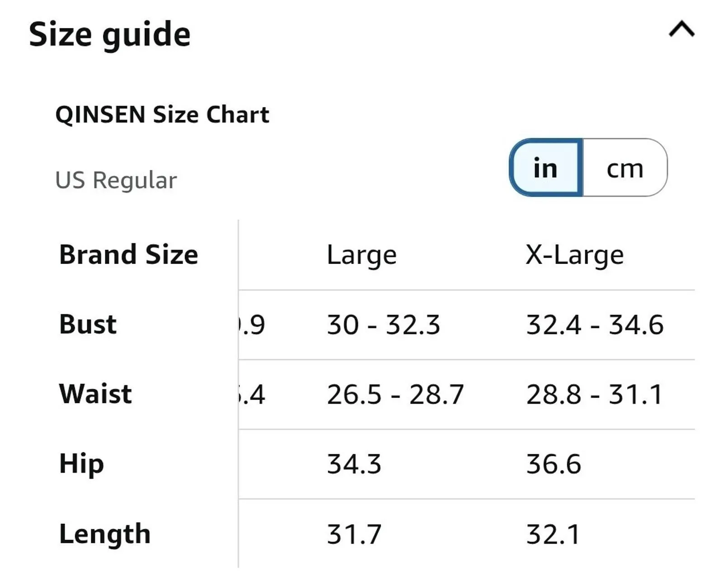This screenshot has height=588, width=723.
Task: Tap the US Regular label
Action: pos(116,180)
